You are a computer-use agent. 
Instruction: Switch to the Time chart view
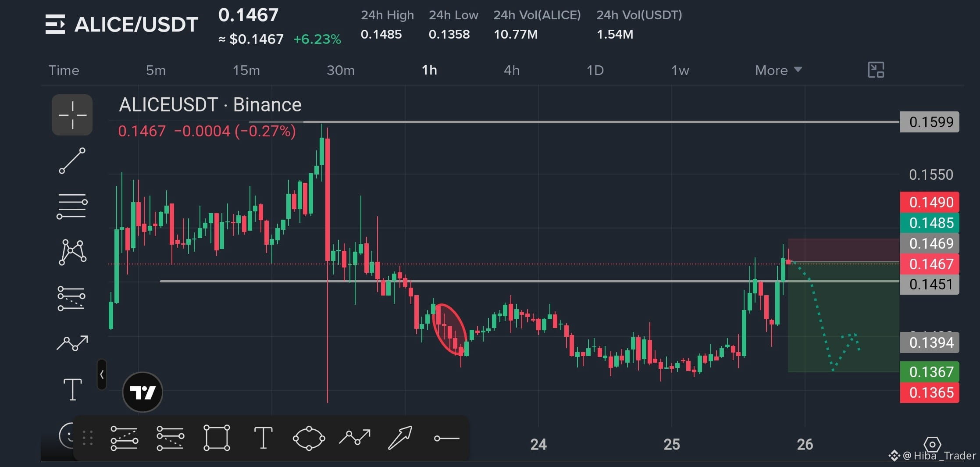click(64, 70)
